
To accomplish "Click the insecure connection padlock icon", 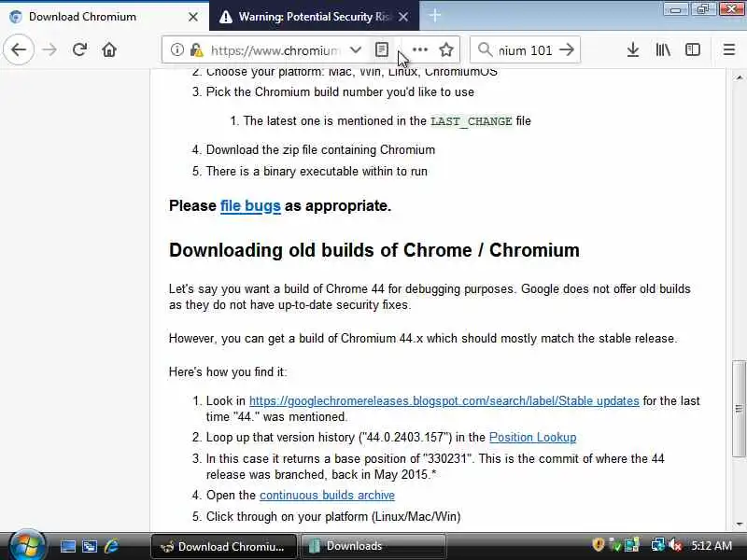I will click(196, 49).
